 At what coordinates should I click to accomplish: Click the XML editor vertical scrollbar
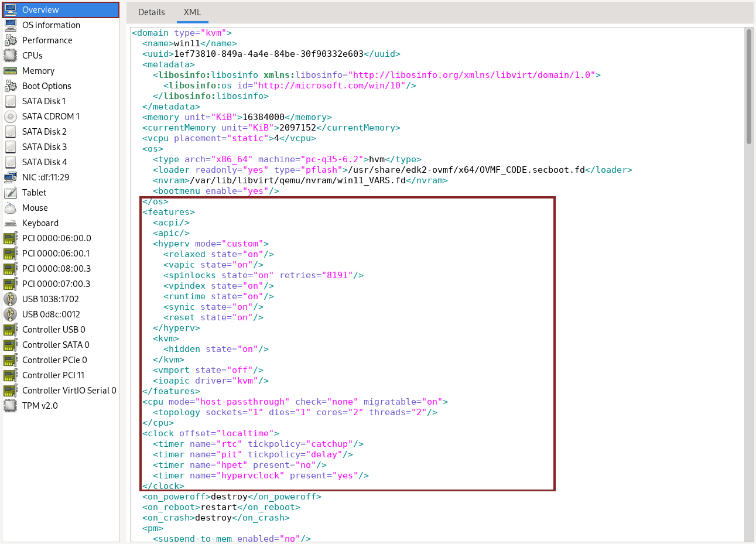749,86
